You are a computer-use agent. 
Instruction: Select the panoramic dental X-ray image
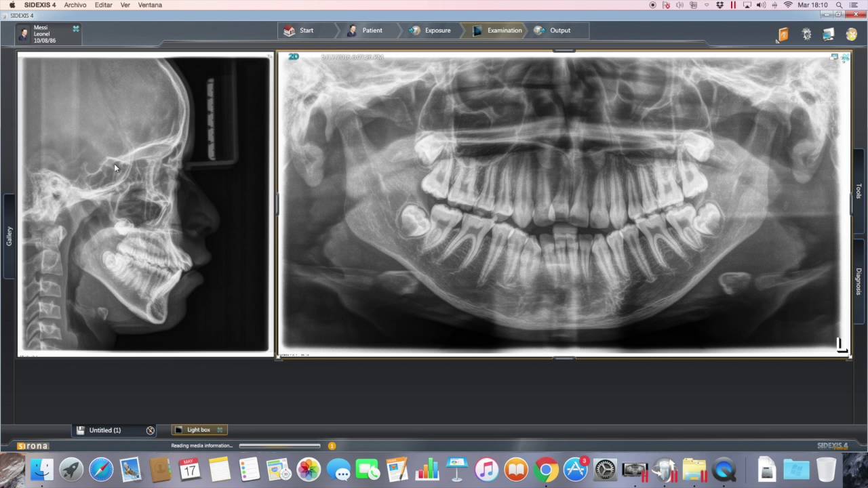[564, 205]
